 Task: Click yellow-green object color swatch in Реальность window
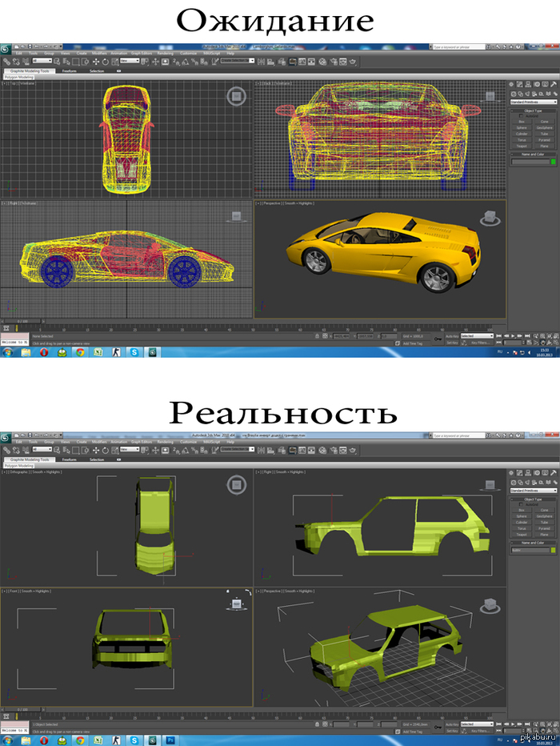click(554, 550)
